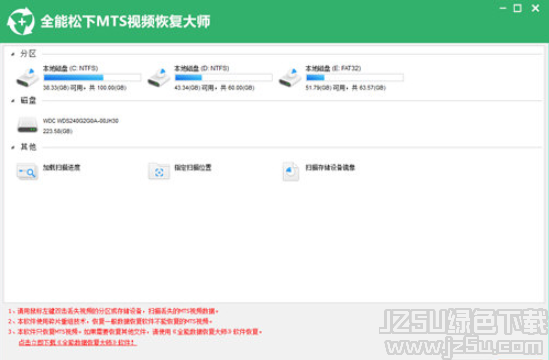Close the recovery app window

(x=535, y=8)
